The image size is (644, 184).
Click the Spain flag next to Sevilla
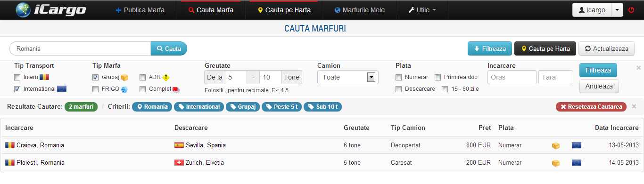click(x=179, y=145)
